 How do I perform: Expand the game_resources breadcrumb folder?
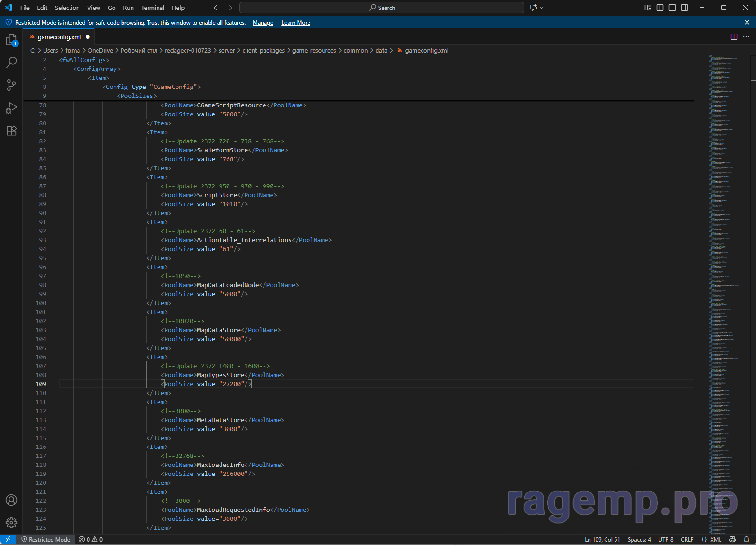(x=314, y=50)
